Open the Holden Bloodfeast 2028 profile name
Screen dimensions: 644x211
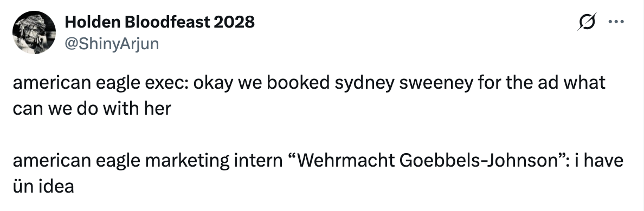coord(160,22)
